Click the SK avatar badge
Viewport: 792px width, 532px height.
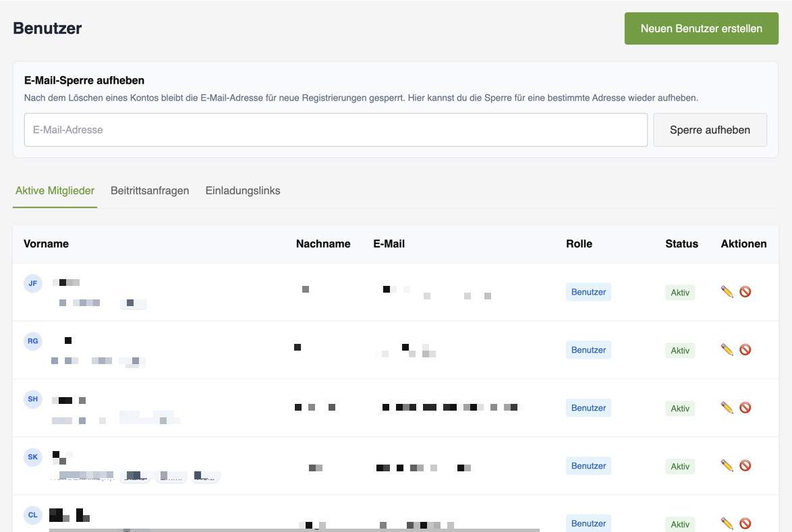click(33, 456)
